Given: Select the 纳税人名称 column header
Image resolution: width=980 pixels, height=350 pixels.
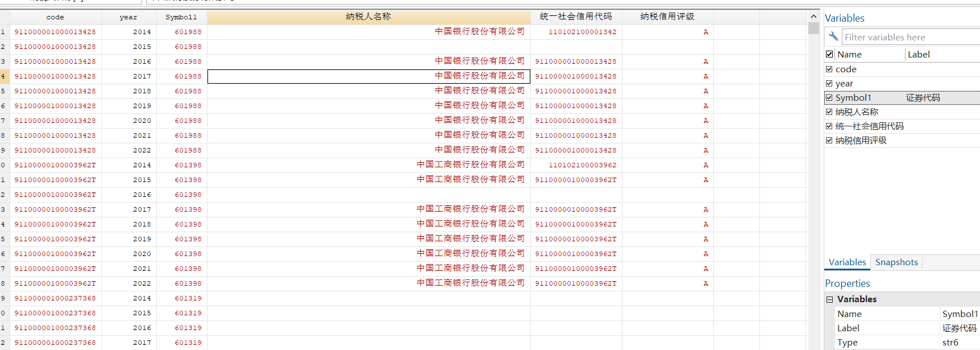Looking at the screenshot, I should point(368,17).
